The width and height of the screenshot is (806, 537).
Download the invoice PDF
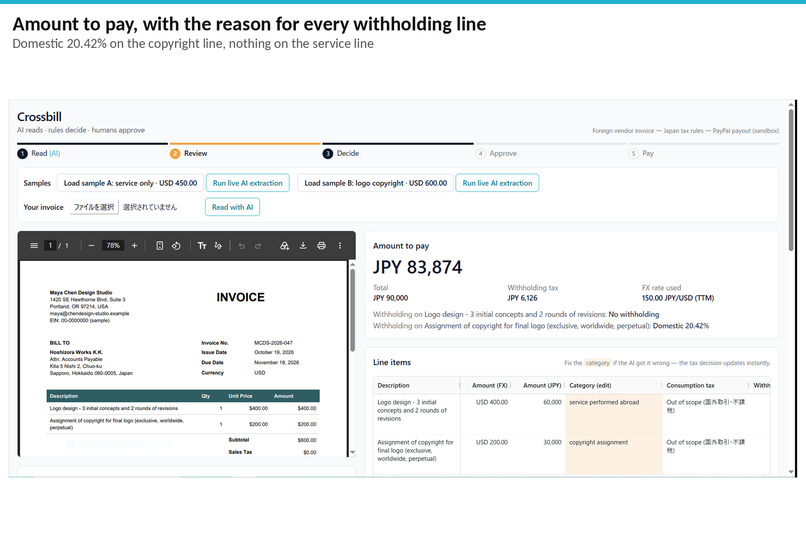pos(303,246)
